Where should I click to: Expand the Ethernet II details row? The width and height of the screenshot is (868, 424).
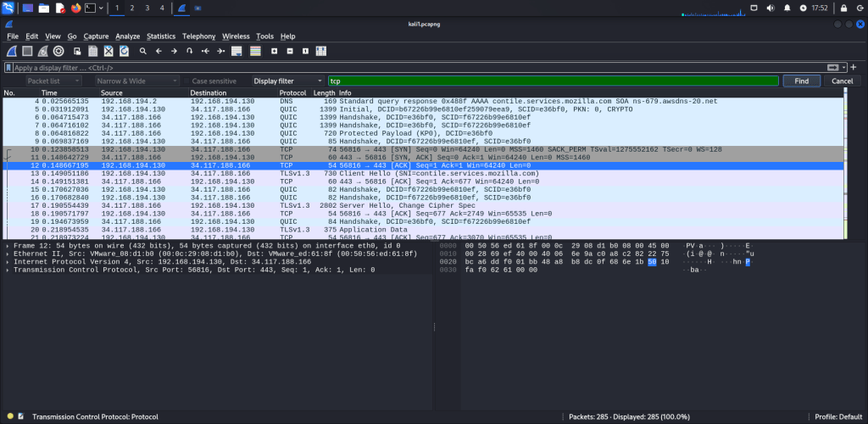click(8, 253)
